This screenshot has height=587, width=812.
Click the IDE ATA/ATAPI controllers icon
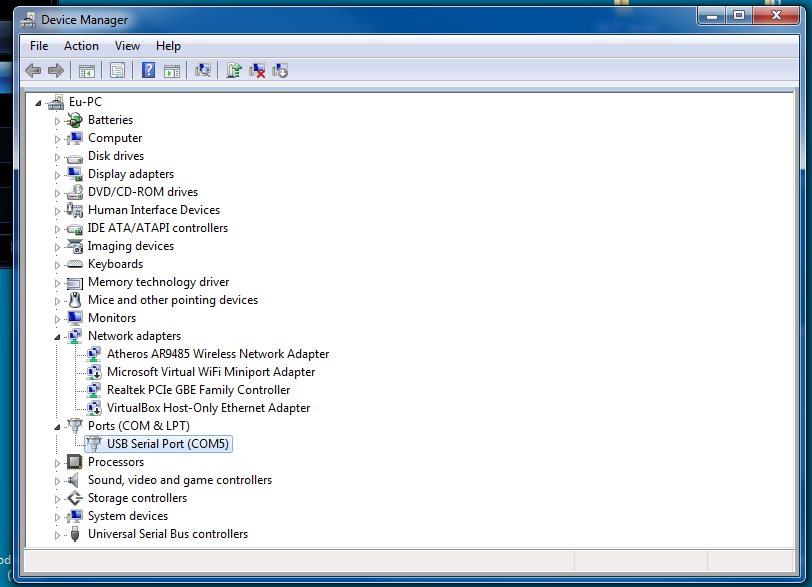pyautogui.click(x=75, y=228)
